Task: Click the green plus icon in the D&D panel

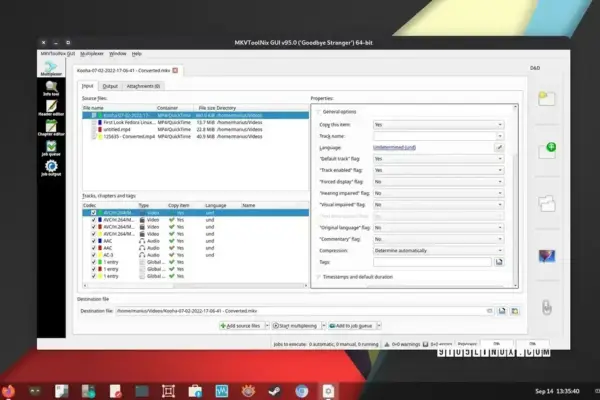Action: click(547, 150)
